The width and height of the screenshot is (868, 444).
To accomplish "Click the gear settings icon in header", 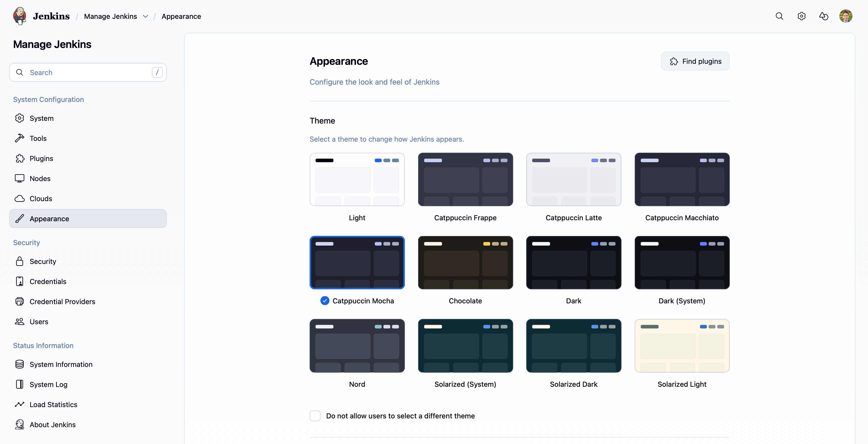I will pyautogui.click(x=801, y=16).
